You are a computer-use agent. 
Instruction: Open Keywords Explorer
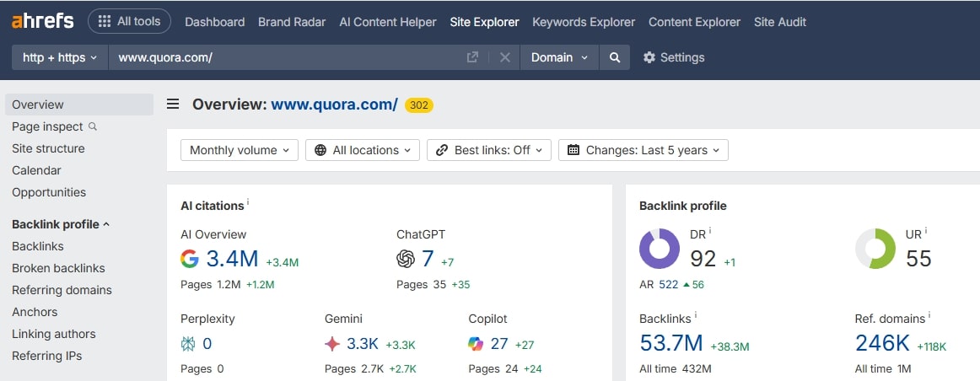point(584,22)
